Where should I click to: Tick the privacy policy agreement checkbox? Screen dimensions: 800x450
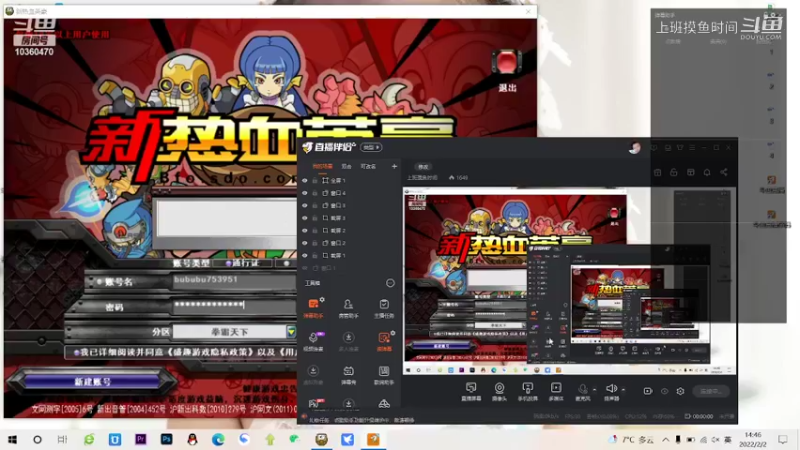pos(77,353)
